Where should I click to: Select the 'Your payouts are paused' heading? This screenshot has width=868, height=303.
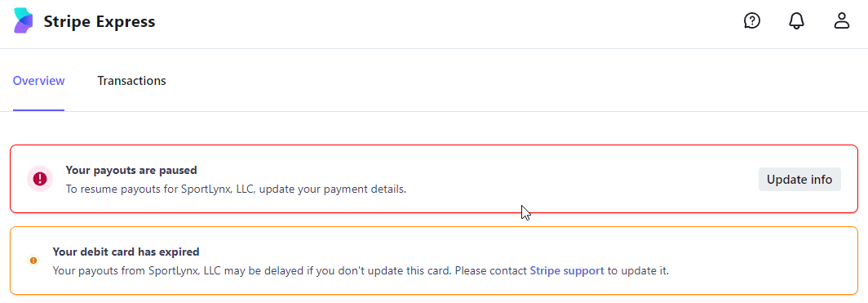(131, 170)
